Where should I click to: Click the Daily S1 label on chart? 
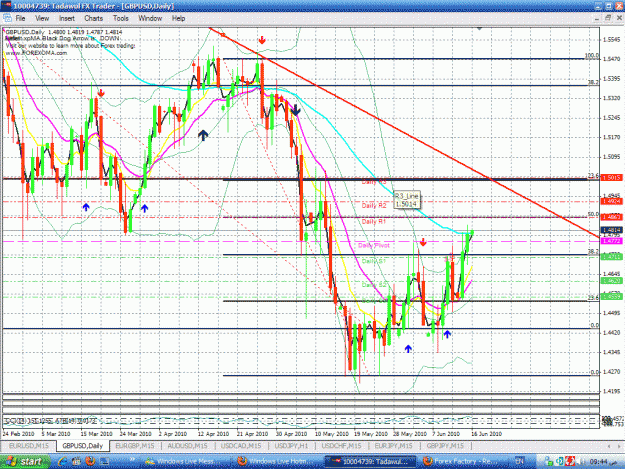374,261
